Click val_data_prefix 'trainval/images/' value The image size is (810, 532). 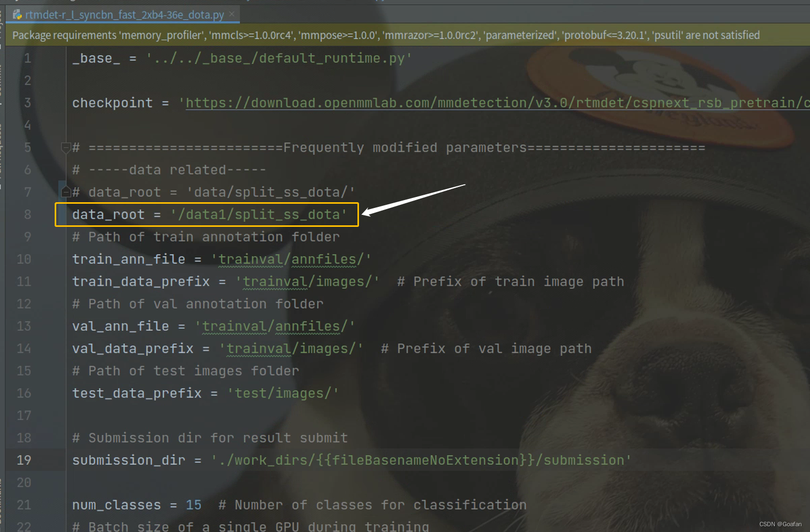point(291,349)
